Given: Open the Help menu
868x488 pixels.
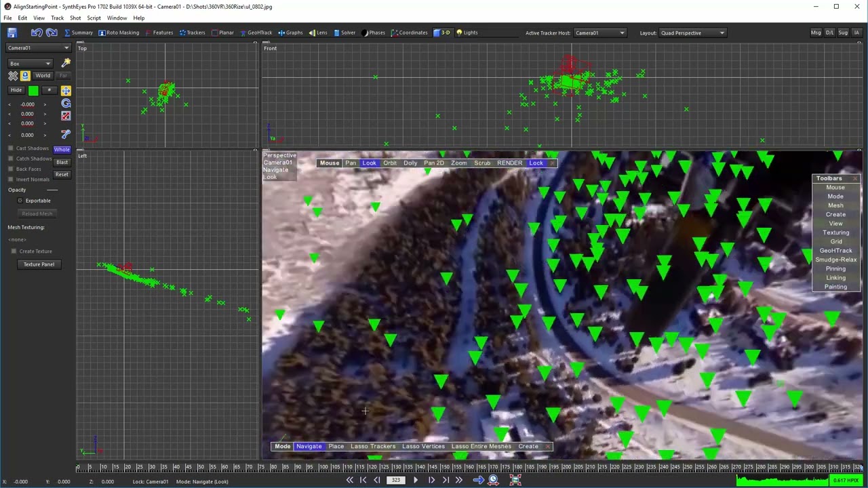Looking at the screenshot, I should 138,18.
